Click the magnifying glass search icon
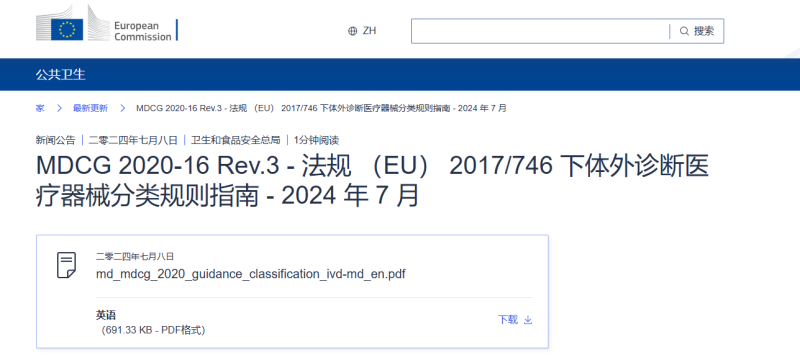This screenshot has height=362, width=800. [x=684, y=31]
